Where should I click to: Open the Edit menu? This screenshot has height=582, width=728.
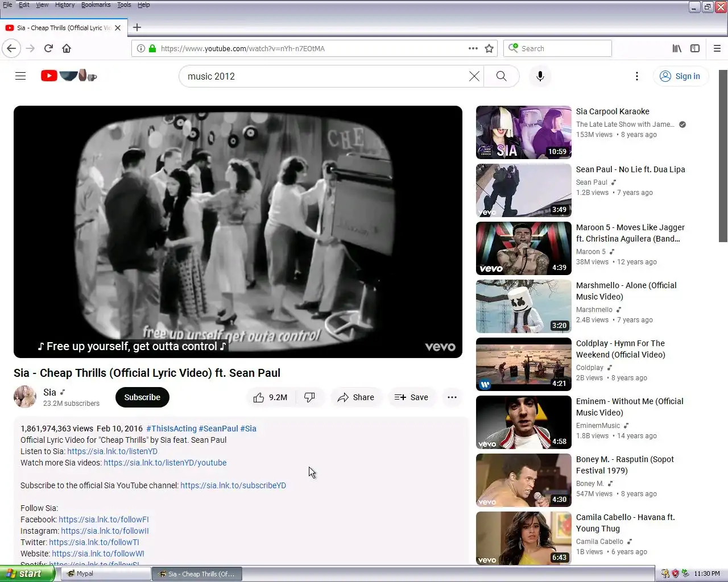point(24,5)
